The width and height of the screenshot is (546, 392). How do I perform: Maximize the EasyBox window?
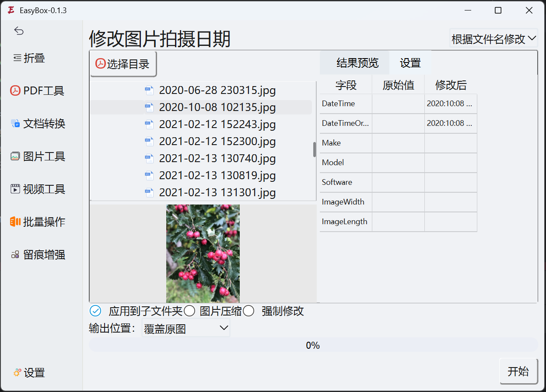[498, 10]
